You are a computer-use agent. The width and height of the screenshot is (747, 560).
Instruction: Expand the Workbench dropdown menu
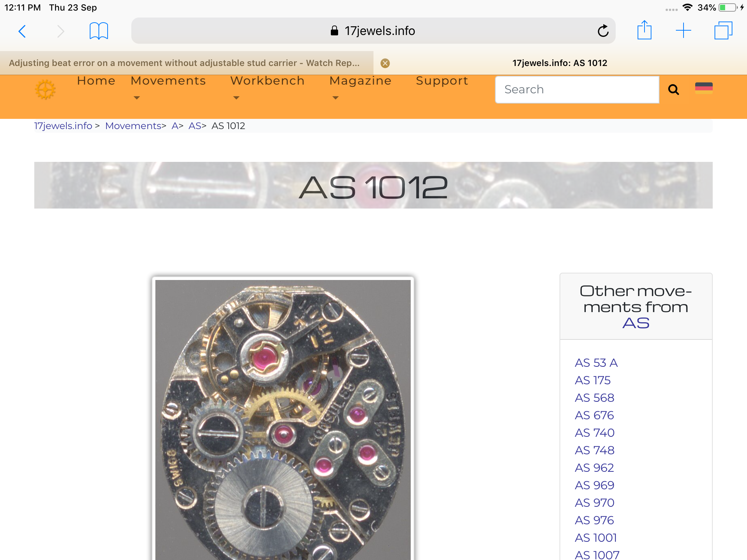[x=267, y=87]
